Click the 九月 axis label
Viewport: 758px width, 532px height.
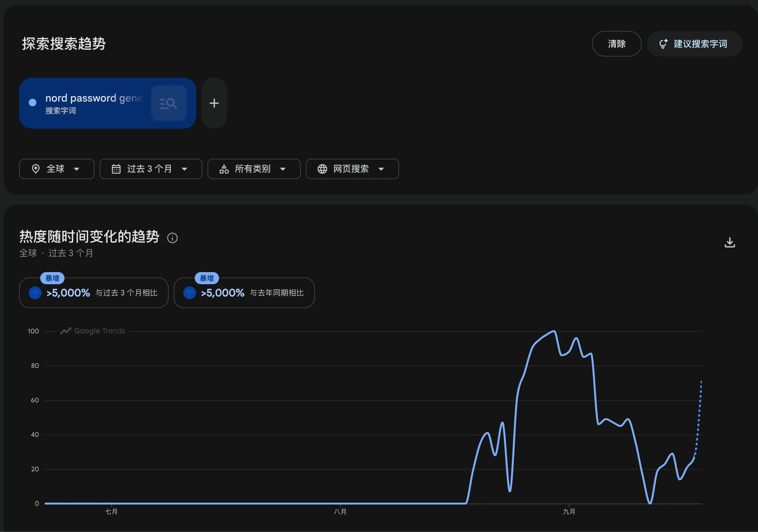pyautogui.click(x=569, y=512)
